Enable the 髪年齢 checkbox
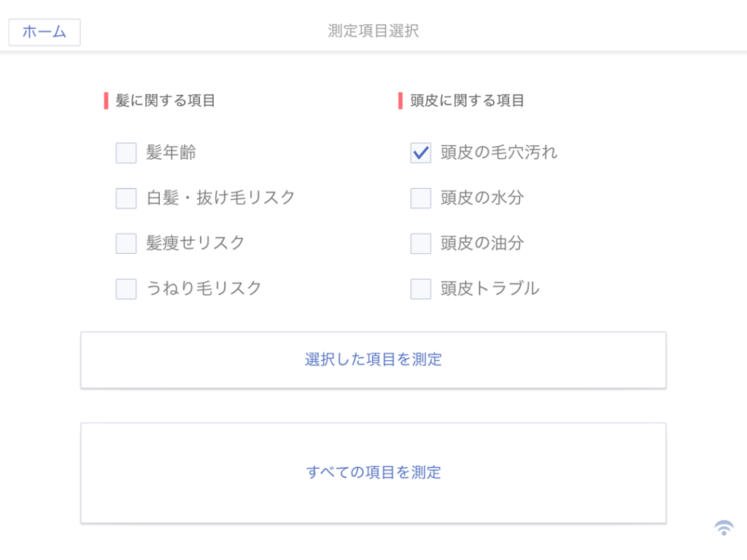This screenshot has width=747, height=560. (126, 153)
